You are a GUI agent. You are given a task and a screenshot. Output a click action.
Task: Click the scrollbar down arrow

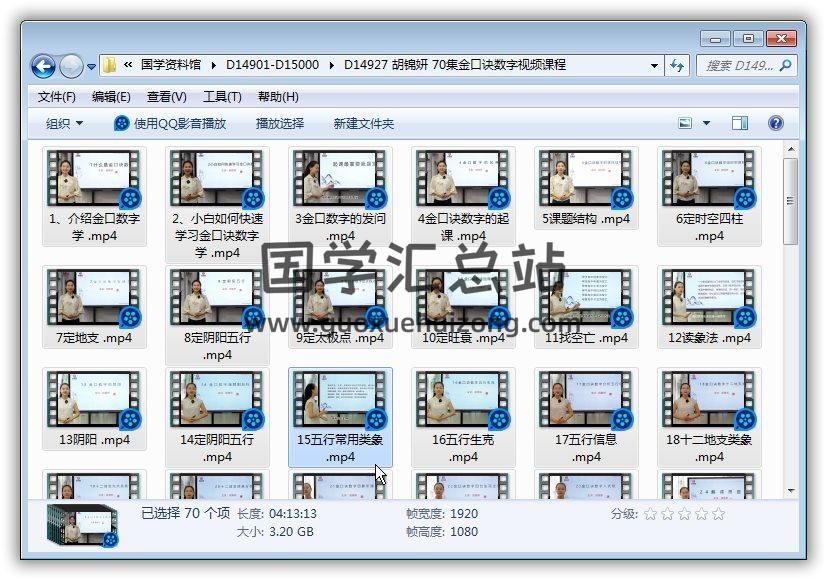pyautogui.click(x=791, y=491)
